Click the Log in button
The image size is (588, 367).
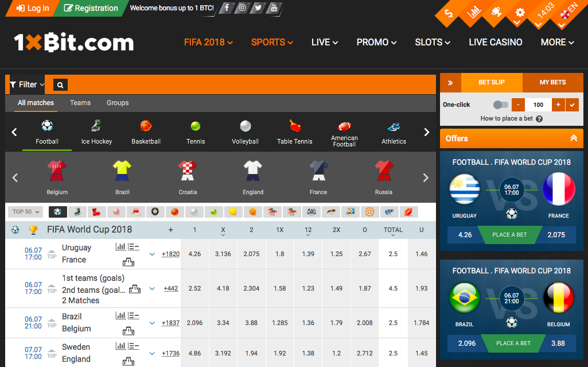[x=33, y=8]
